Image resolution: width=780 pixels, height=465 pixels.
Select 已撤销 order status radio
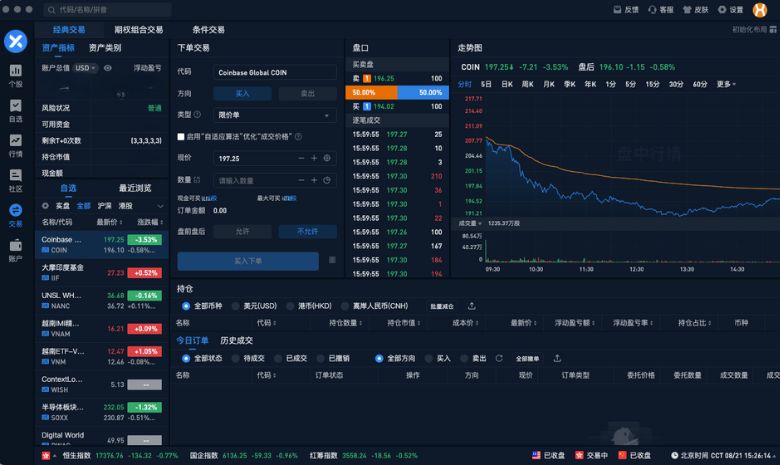point(321,358)
